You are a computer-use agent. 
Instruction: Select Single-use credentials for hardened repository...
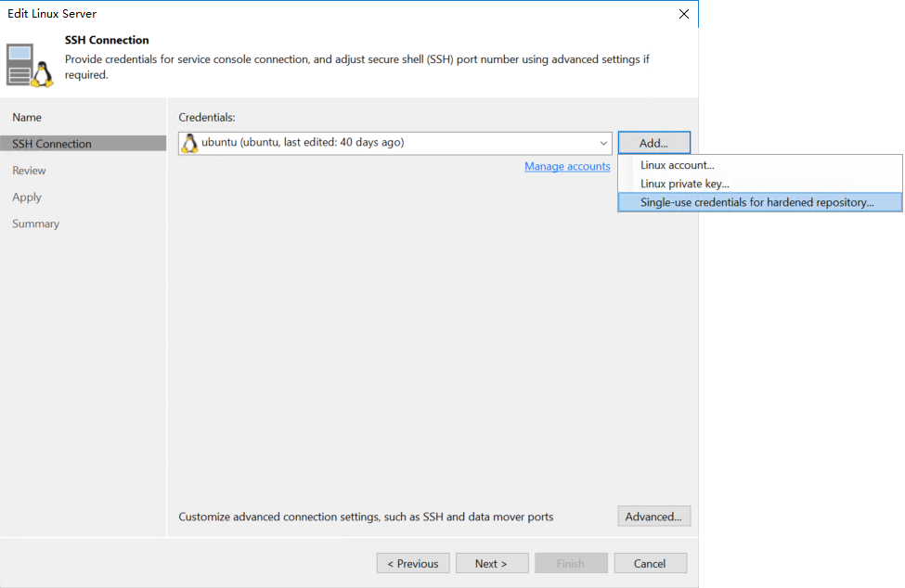point(759,202)
